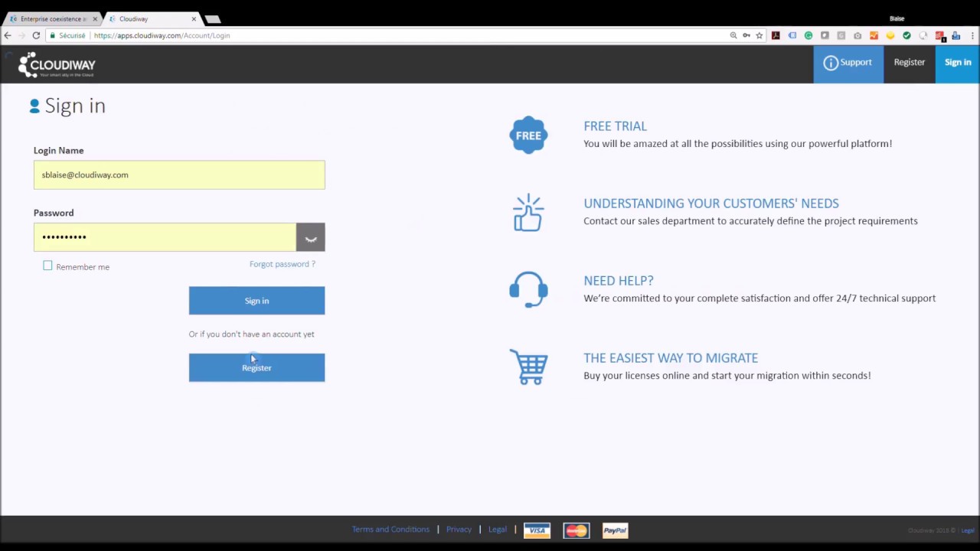Click the Visa card logo
The height and width of the screenshot is (551, 980).
click(537, 530)
